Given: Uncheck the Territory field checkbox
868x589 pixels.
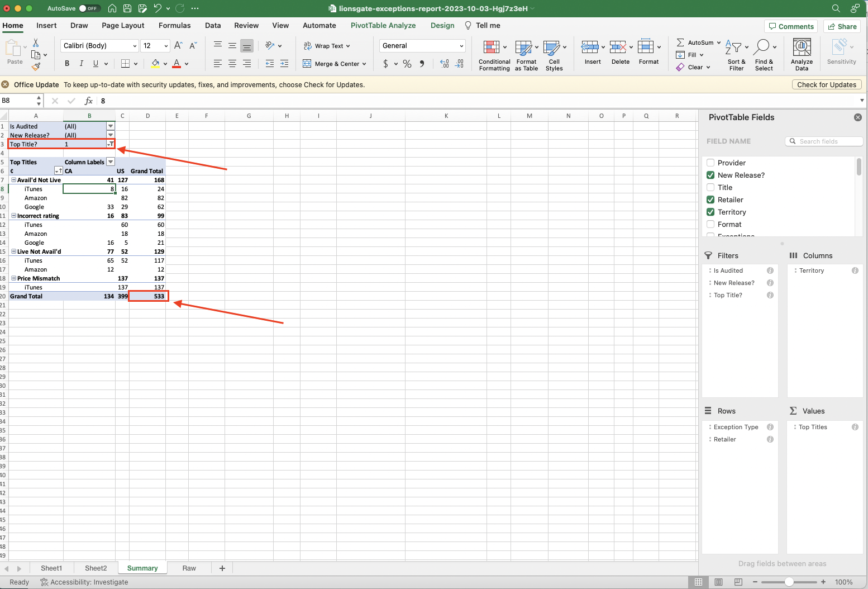Looking at the screenshot, I should tap(710, 212).
